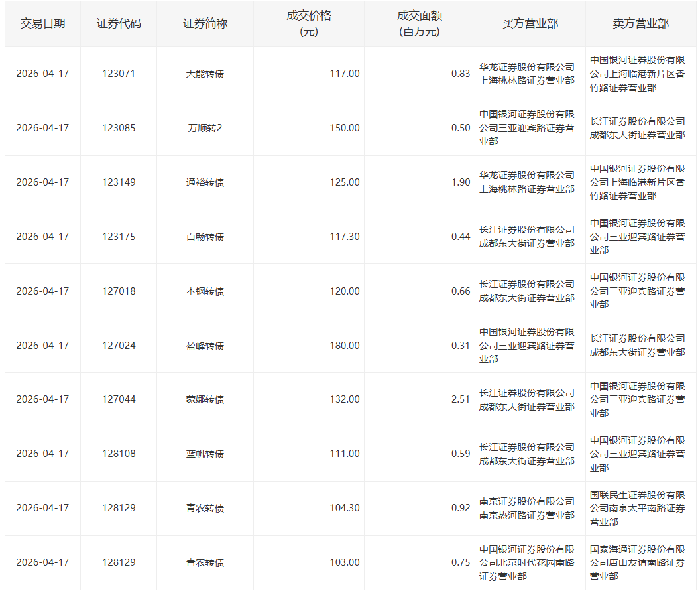Open the 盈峰转债 row name

pos(205,346)
